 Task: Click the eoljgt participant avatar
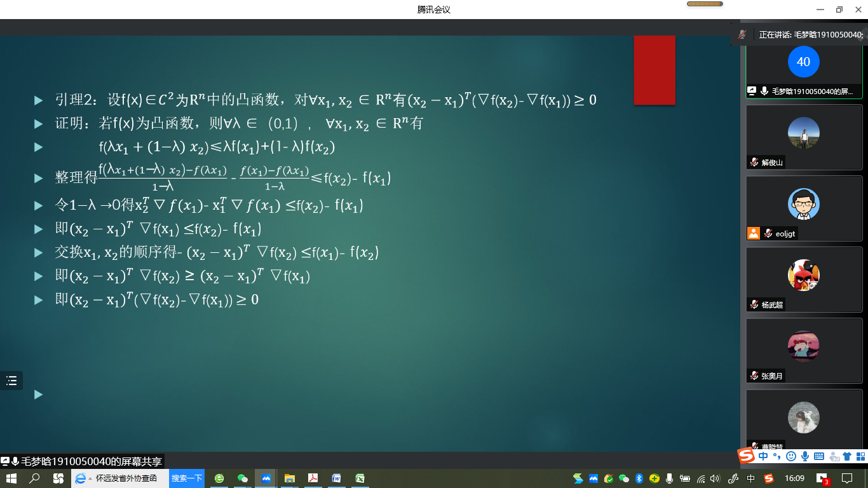(804, 205)
